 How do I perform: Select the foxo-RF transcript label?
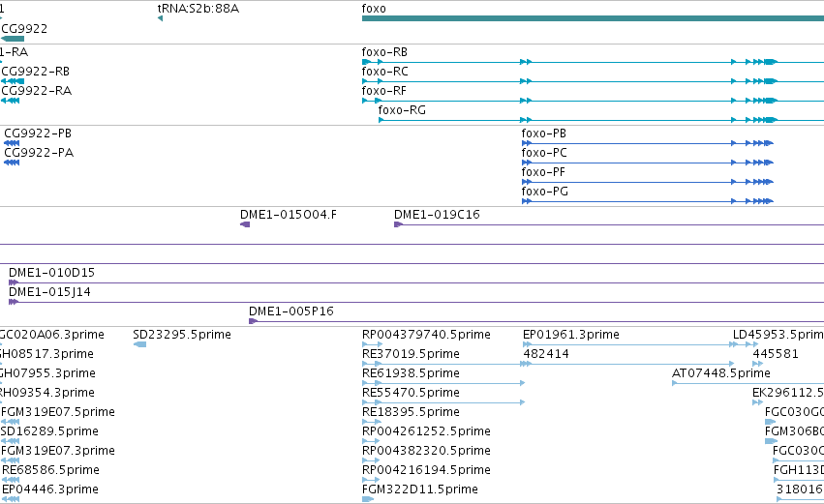[x=383, y=91]
